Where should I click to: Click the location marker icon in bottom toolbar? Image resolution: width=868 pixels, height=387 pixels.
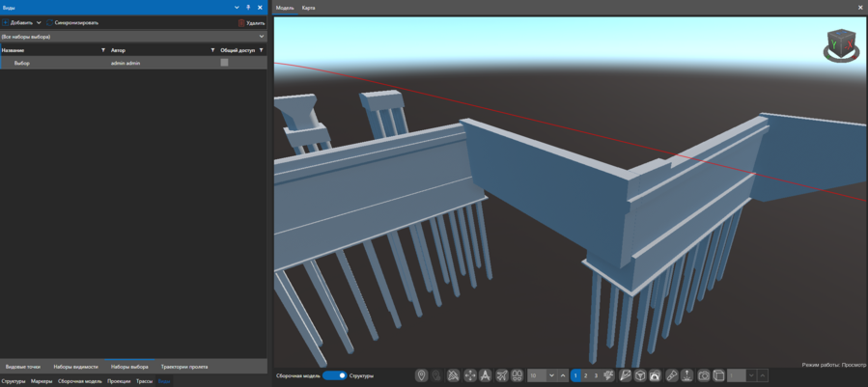[421, 375]
